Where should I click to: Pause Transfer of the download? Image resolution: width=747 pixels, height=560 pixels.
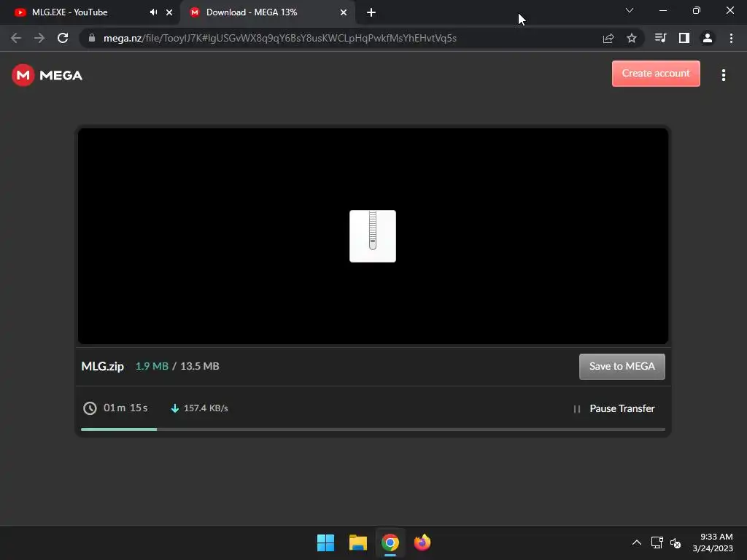(x=622, y=408)
